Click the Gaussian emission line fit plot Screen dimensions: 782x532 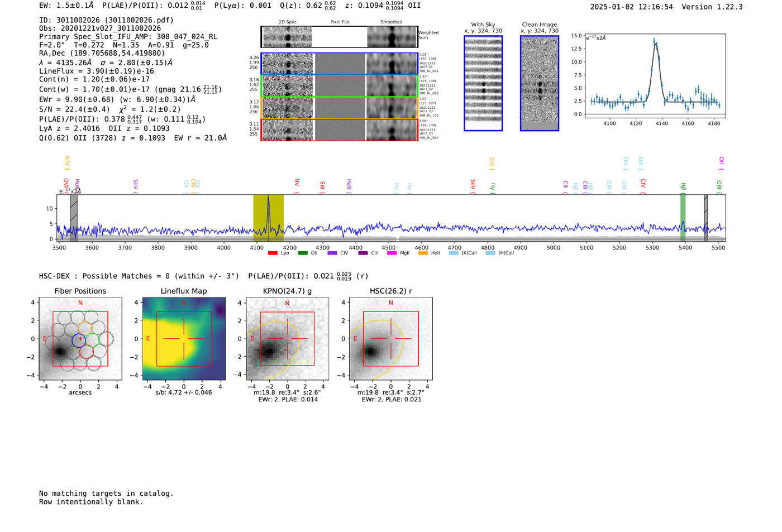(x=655, y=76)
